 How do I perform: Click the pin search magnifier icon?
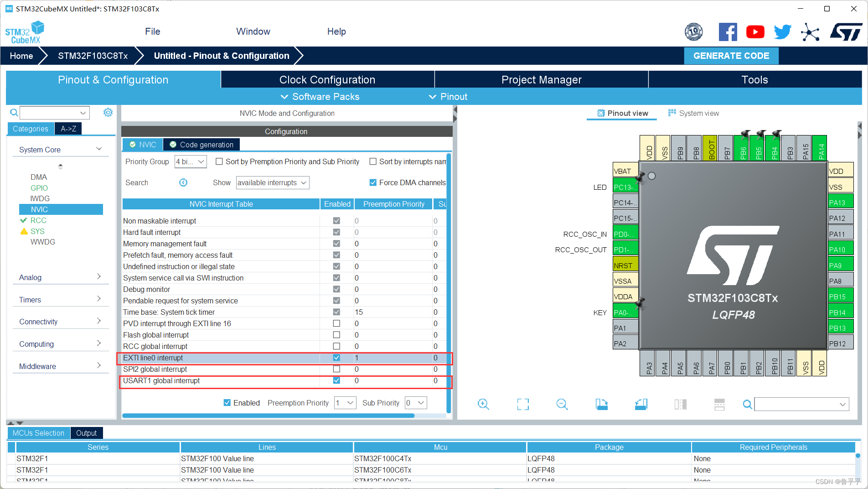(x=747, y=404)
